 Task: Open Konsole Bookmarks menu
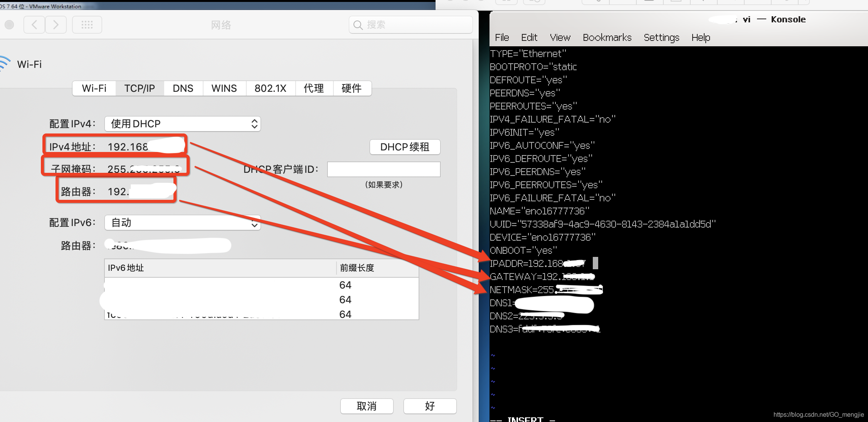click(x=607, y=37)
